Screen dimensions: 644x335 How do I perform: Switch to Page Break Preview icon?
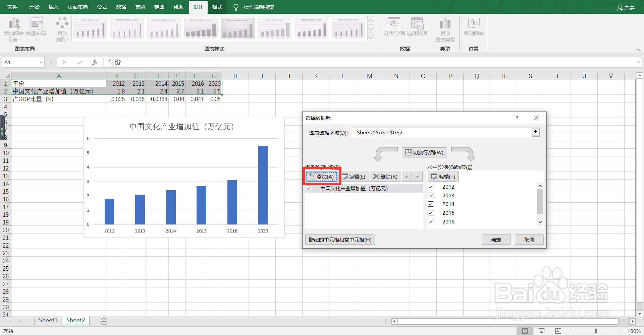click(x=558, y=331)
